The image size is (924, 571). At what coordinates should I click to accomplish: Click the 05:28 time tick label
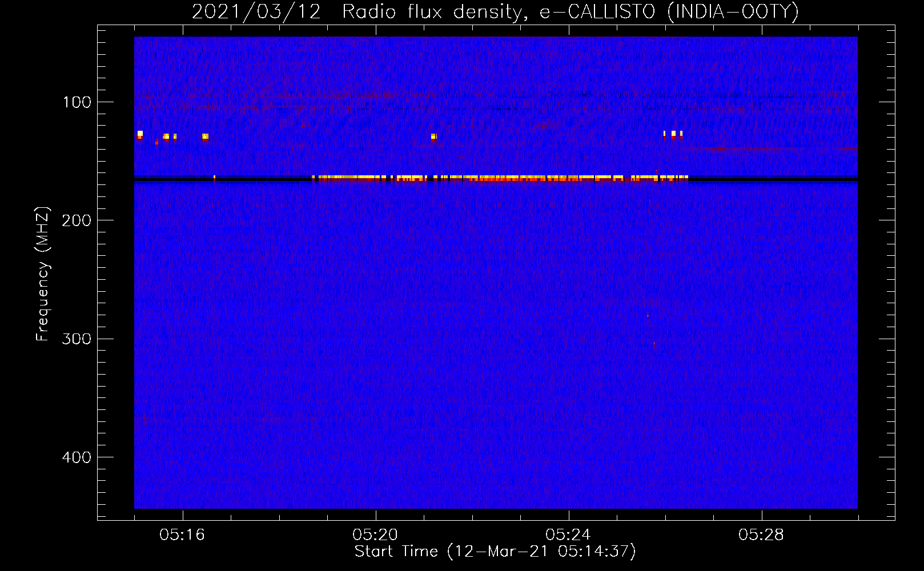(x=761, y=535)
